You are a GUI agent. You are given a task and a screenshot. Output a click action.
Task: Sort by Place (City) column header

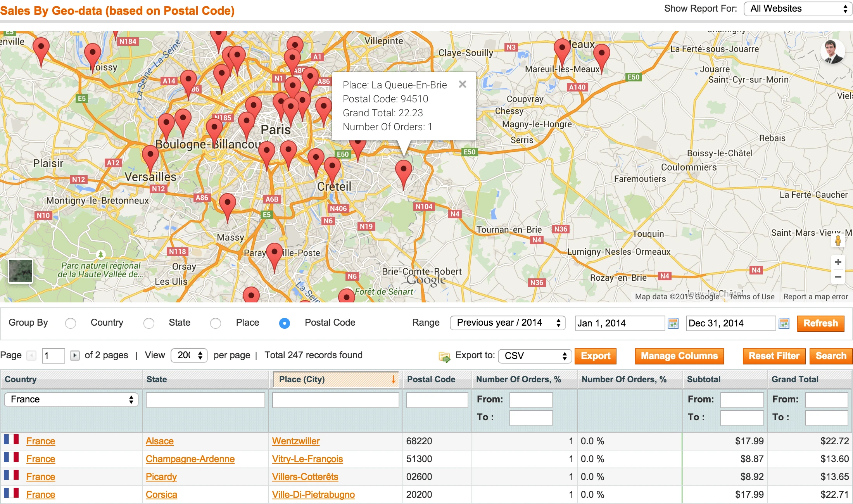[x=302, y=380]
